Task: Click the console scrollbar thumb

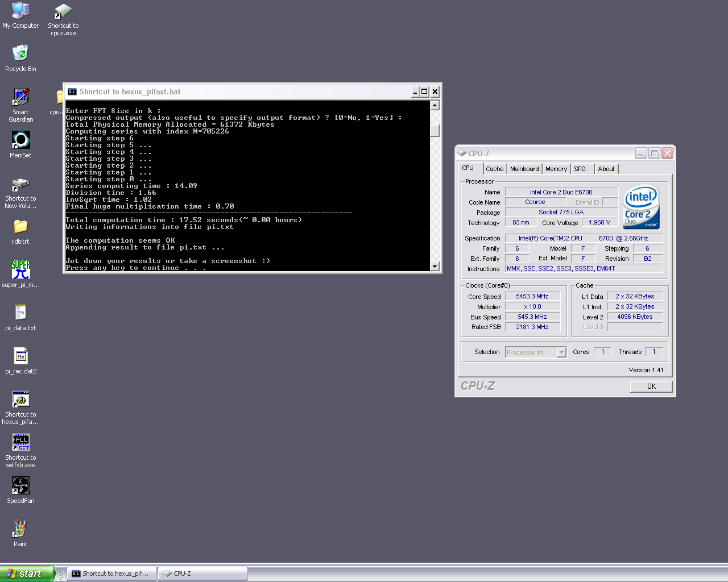Action: 435,131
